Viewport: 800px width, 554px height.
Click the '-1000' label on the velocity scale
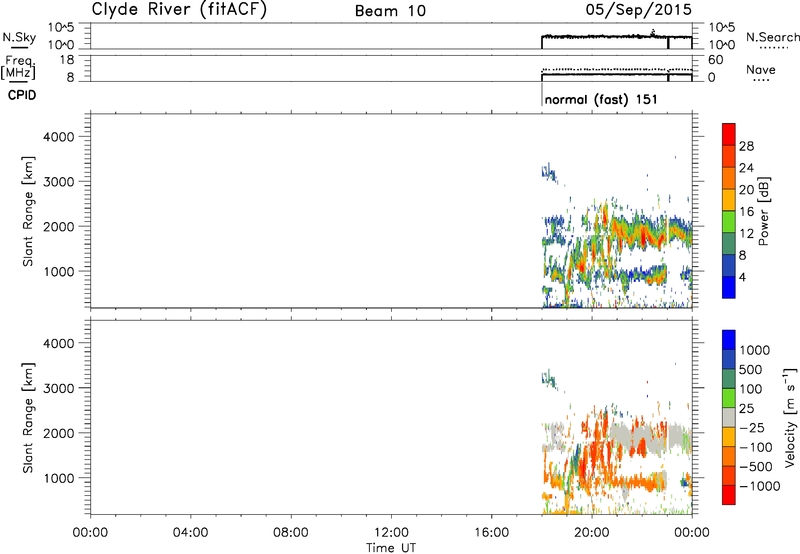click(x=760, y=486)
